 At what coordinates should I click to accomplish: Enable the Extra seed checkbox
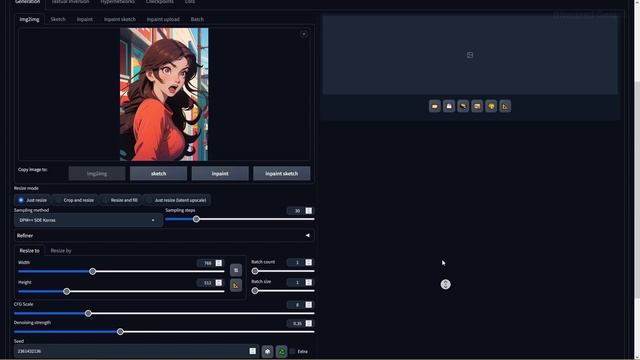tap(292, 351)
